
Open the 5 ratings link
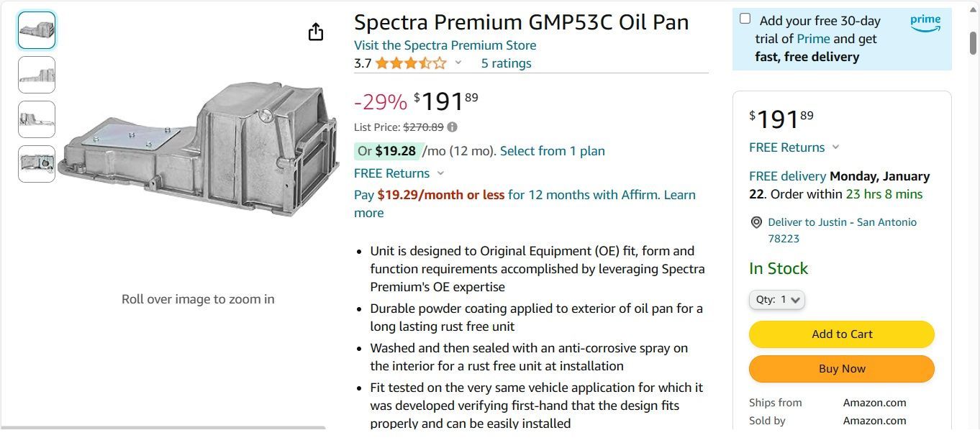(506, 63)
